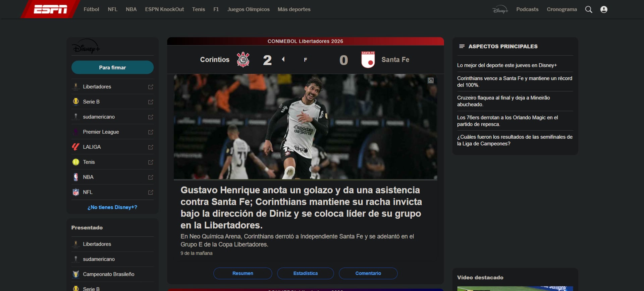Open headline about Gustavo Henrique golazo

pyautogui.click(x=301, y=208)
